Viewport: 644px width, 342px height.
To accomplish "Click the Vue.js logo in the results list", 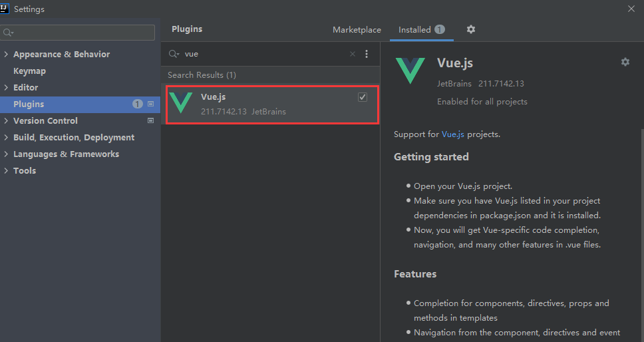I will click(x=181, y=103).
